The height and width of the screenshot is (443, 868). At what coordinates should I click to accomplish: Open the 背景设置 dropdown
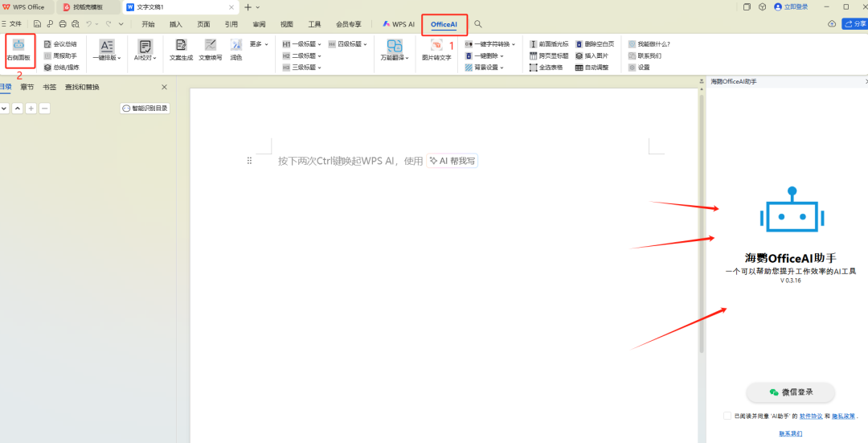pyautogui.click(x=485, y=67)
